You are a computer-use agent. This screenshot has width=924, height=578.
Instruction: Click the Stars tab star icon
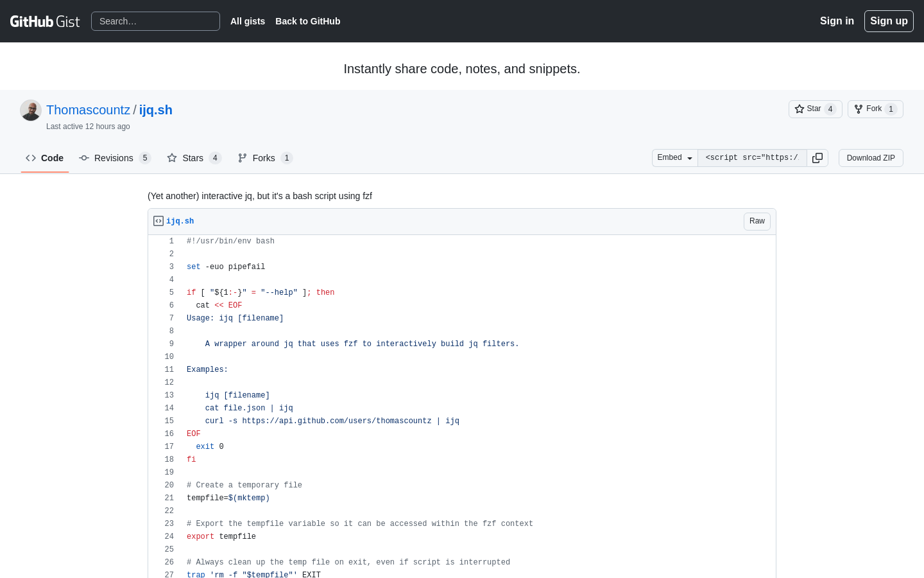pos(172,158)
